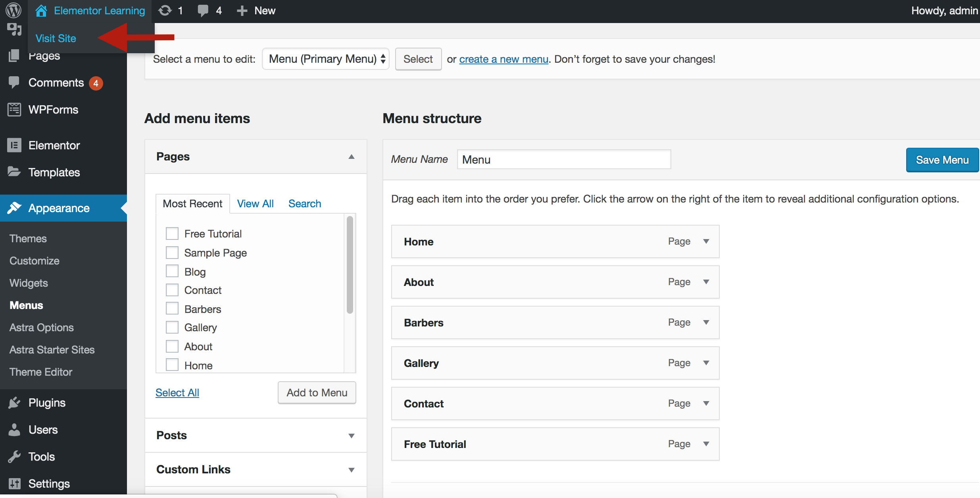Open the Elementor sidebar icon
This screenshot has height=498, width=980.
pyautogui.click(x=14, y=145)
